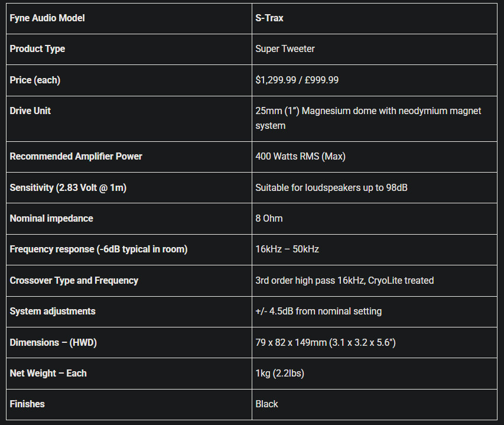
Task: Click 'Recommended Amplifier Power' label
Action: pos(76,157)
